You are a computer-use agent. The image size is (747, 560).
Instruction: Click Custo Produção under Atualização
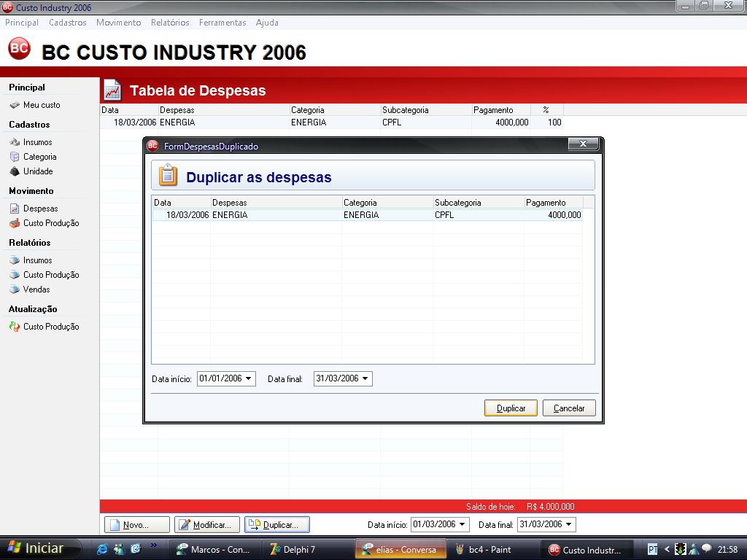pyautogui.click(x=50, y=327)
